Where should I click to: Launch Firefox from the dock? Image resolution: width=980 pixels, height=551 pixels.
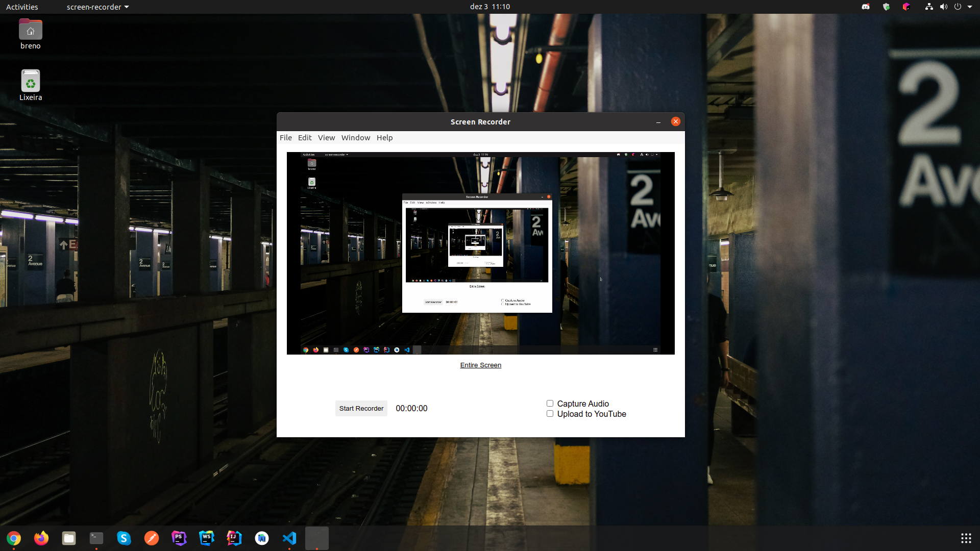[x=41, y=538]
